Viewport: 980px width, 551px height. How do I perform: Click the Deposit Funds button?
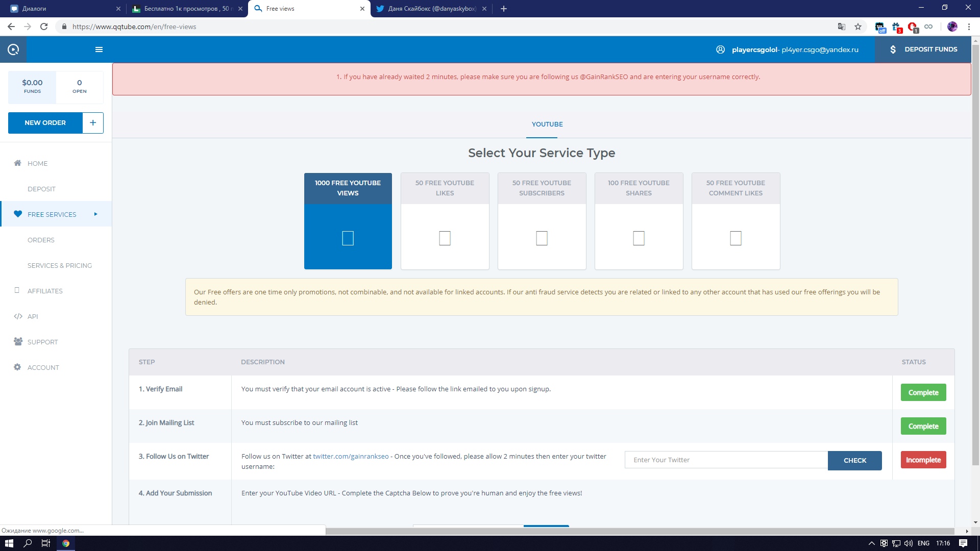pos(923,49)
